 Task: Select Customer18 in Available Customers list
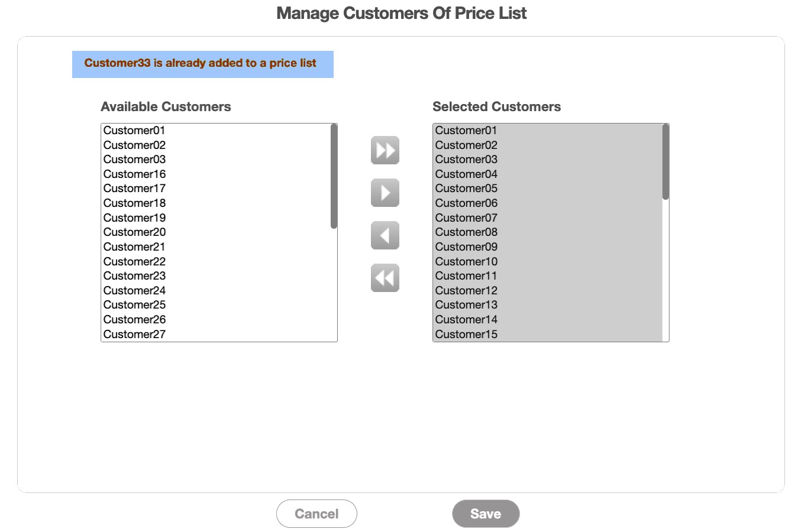(135, 203)
